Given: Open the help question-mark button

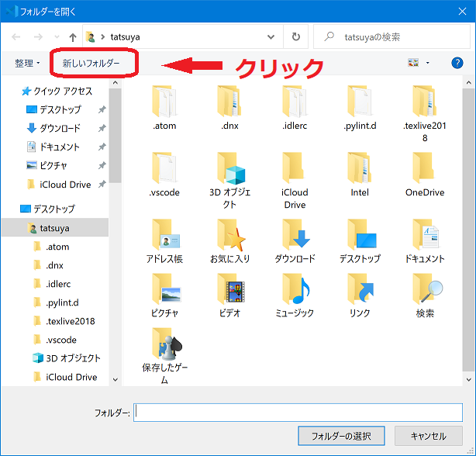Looking at the screenshot, I should [x=457, y=63].
